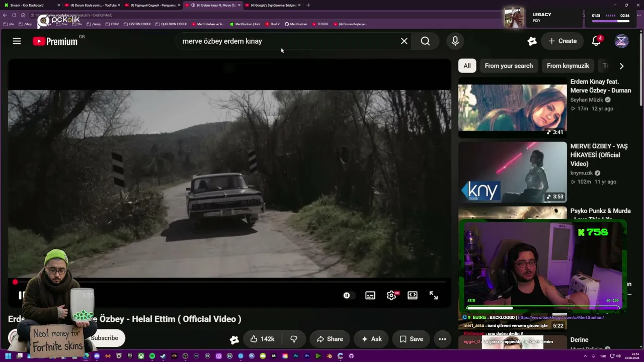Open Discord from the taskbar
644x362 pixels.
click(97, 356)
